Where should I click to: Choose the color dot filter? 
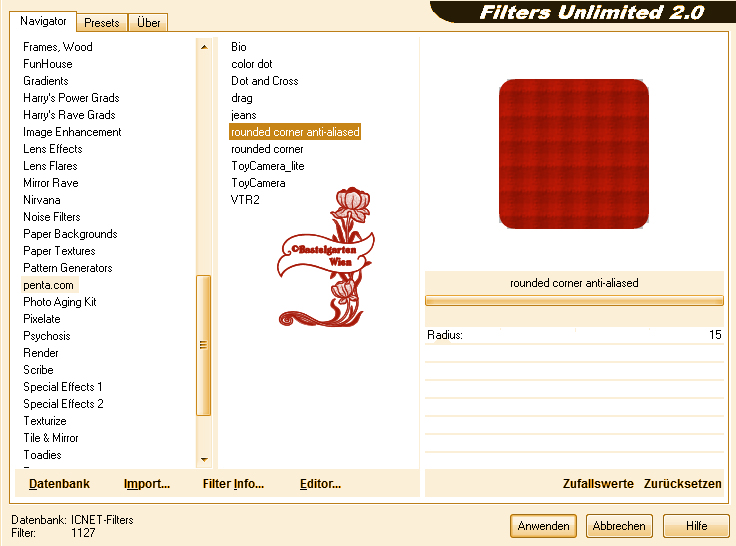(252, 64)
